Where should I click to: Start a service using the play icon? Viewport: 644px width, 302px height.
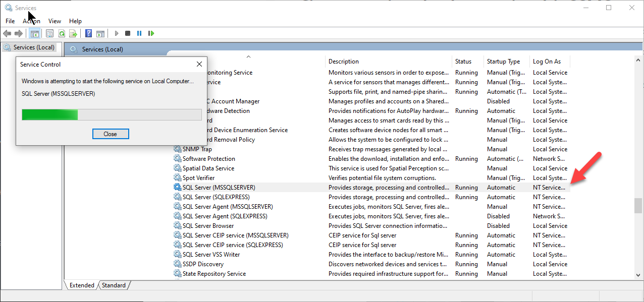[x=117, y=33]
